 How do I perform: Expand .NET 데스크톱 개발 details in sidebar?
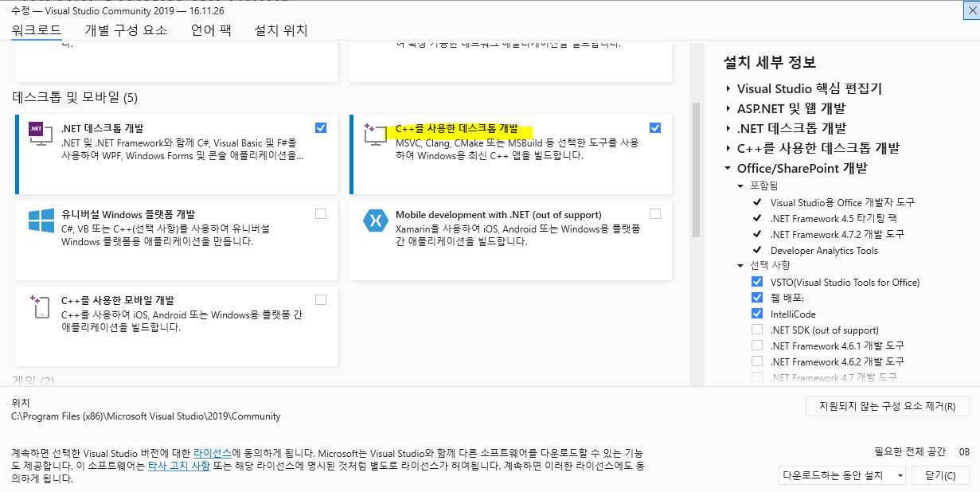tap(728, 128)
